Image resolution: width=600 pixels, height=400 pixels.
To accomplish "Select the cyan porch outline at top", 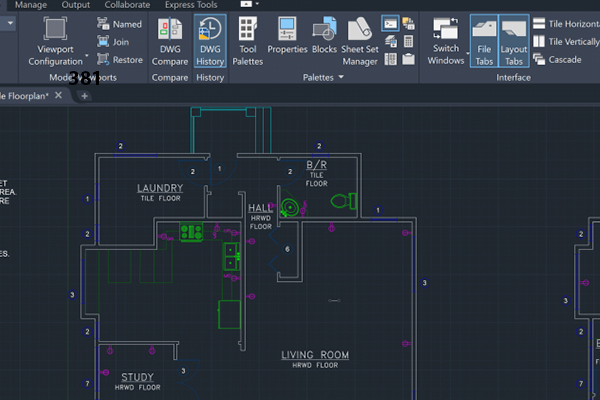I will [231, 130].
